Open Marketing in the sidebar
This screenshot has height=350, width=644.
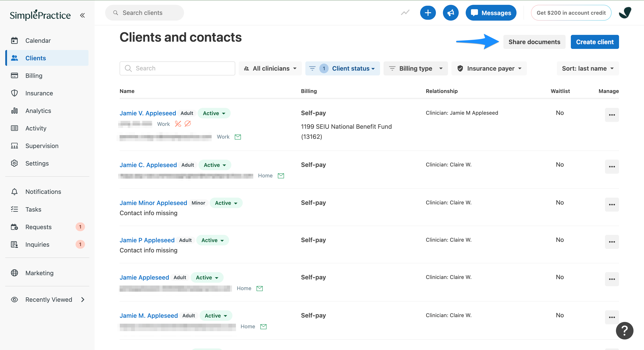point(47,273)
